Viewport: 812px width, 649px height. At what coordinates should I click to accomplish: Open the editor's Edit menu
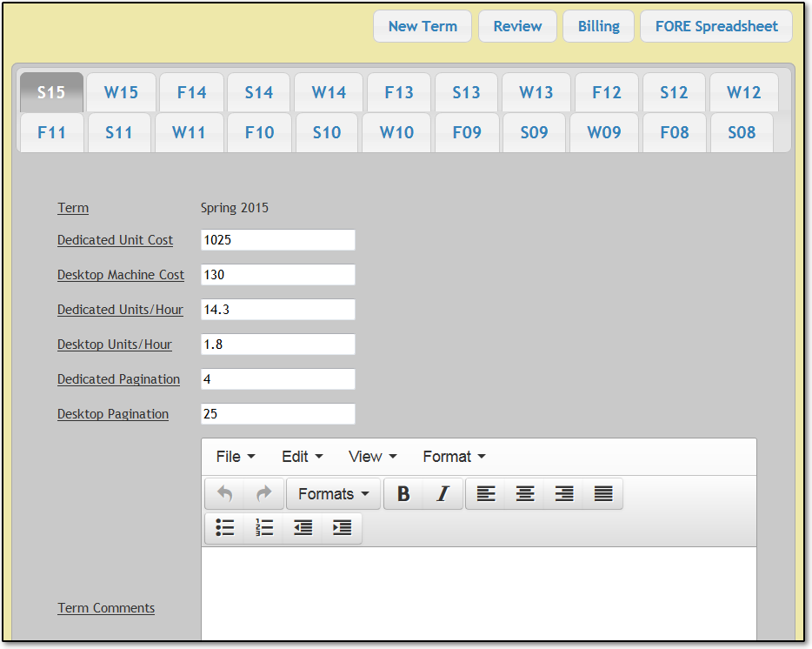[303, 457]
